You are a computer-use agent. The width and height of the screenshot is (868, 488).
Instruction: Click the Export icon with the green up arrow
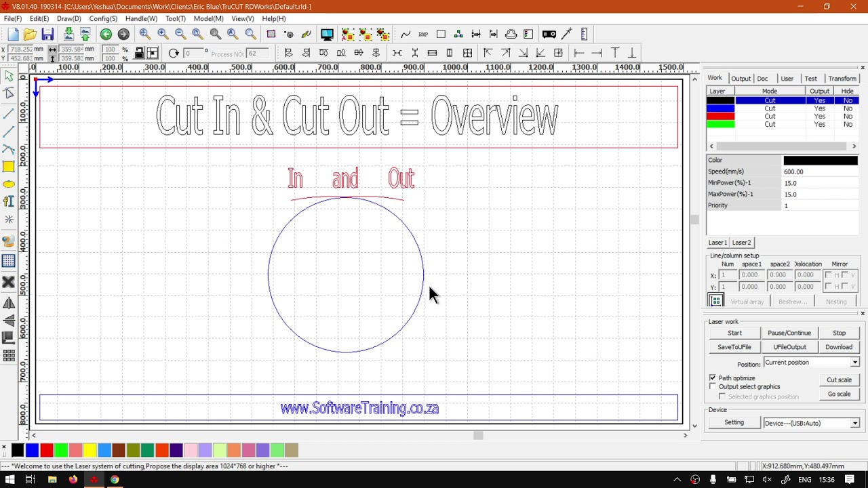pos(85,35)
